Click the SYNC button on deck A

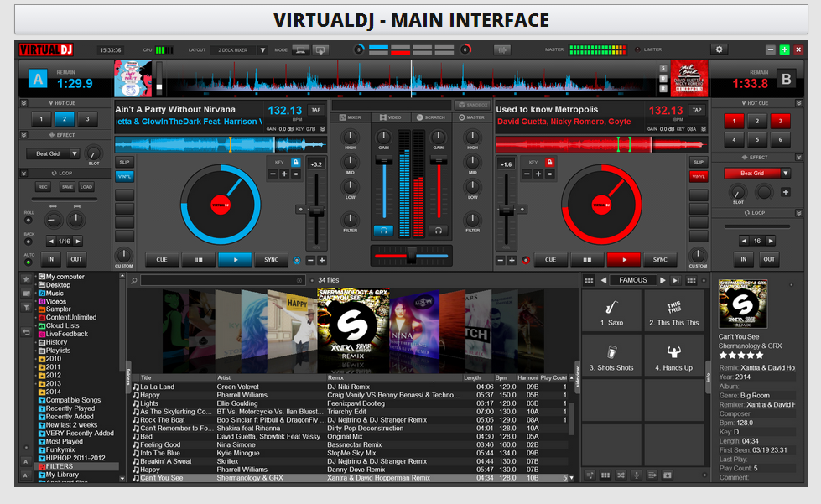(271, 260)
